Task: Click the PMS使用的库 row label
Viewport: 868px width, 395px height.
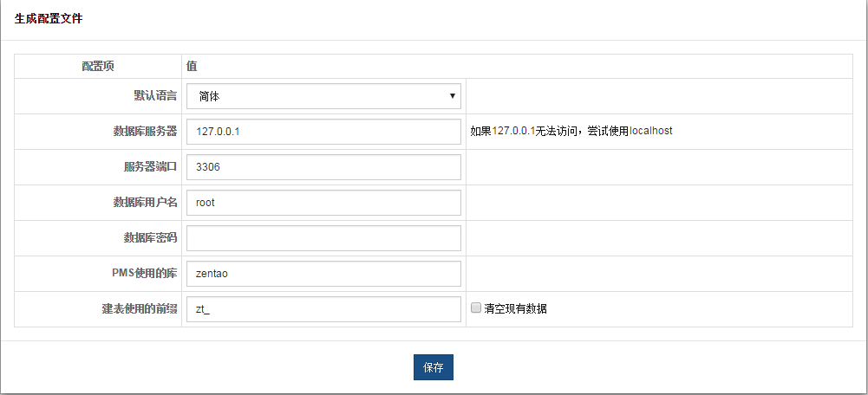Action: [x=145, y=273]
